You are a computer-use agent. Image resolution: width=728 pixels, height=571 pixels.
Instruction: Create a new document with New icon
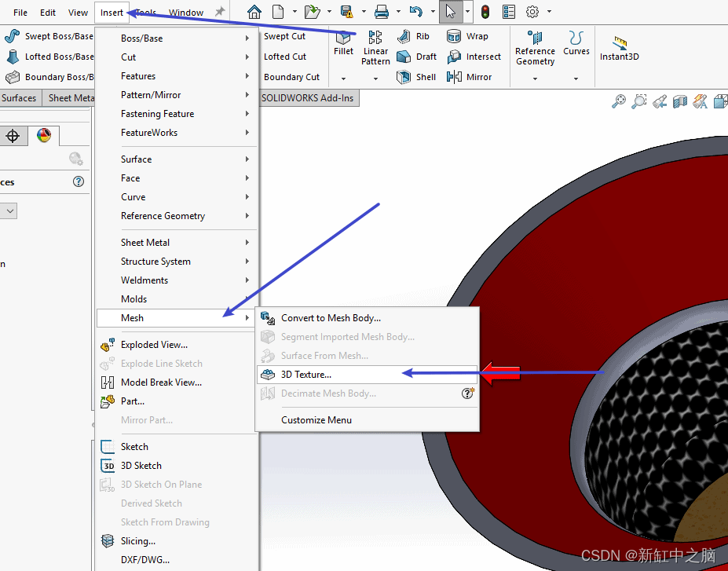(x=278, y=12)
